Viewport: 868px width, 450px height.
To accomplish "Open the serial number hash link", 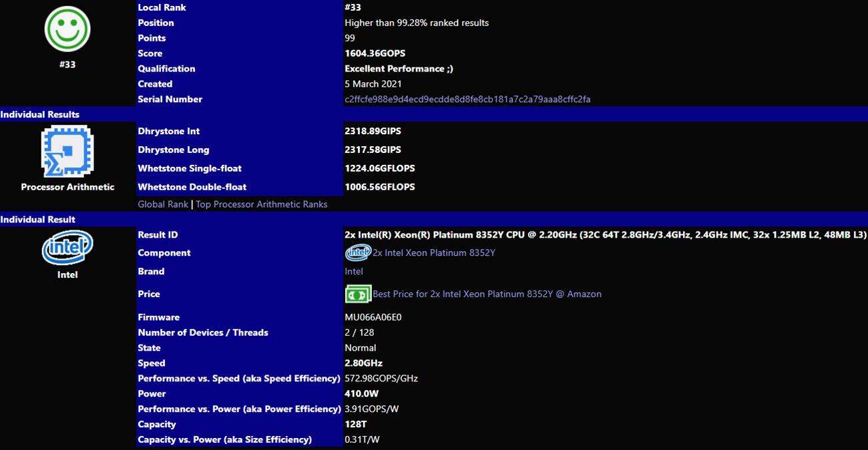I will pyautogui.click(x=467, y=99).
